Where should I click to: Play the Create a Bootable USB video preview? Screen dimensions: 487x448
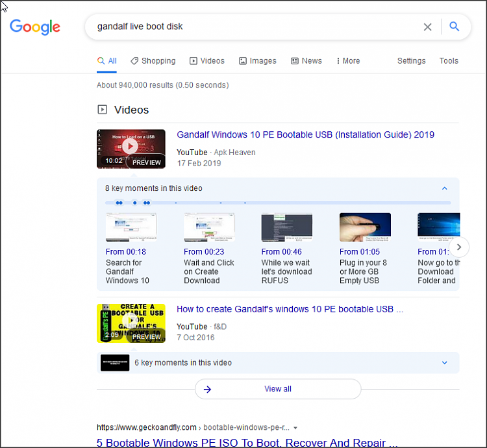point(131,323)
